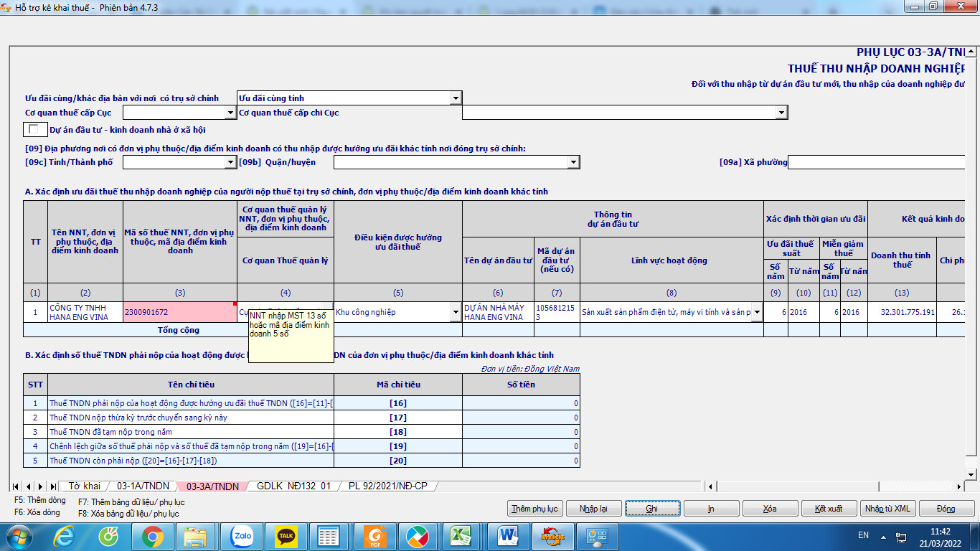Open KakaoTalk from the taskbar

286,536
